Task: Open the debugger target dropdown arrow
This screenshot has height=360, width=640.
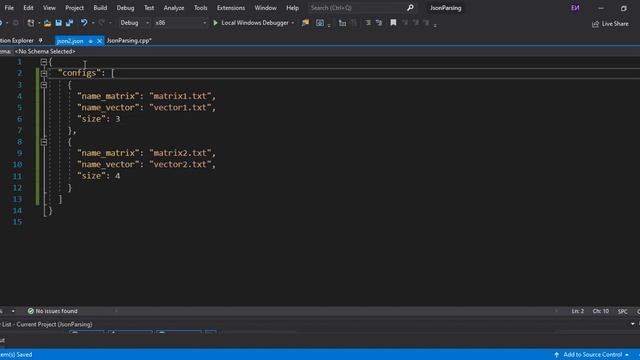Action: click(293, 23)
